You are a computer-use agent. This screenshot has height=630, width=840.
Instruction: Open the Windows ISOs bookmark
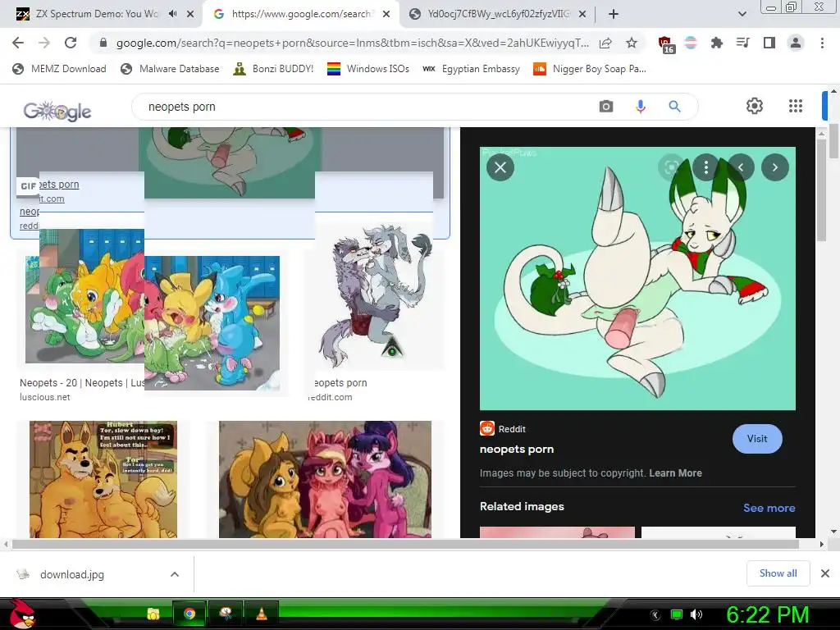click(368, 69)
